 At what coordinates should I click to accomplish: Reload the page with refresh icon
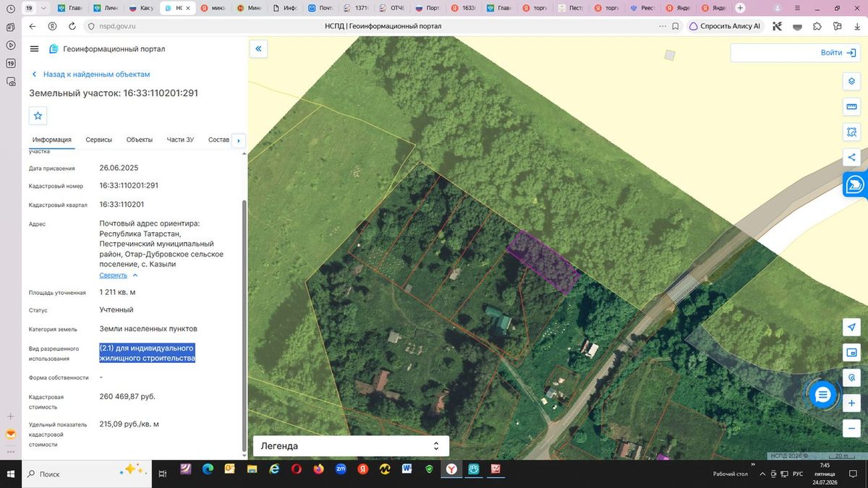pos(73,26)
